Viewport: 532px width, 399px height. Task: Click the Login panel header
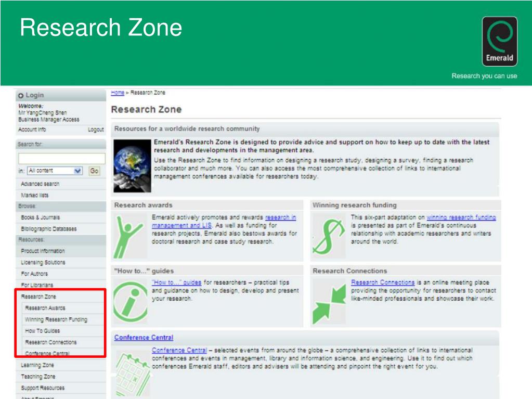[x=61, y=95]
